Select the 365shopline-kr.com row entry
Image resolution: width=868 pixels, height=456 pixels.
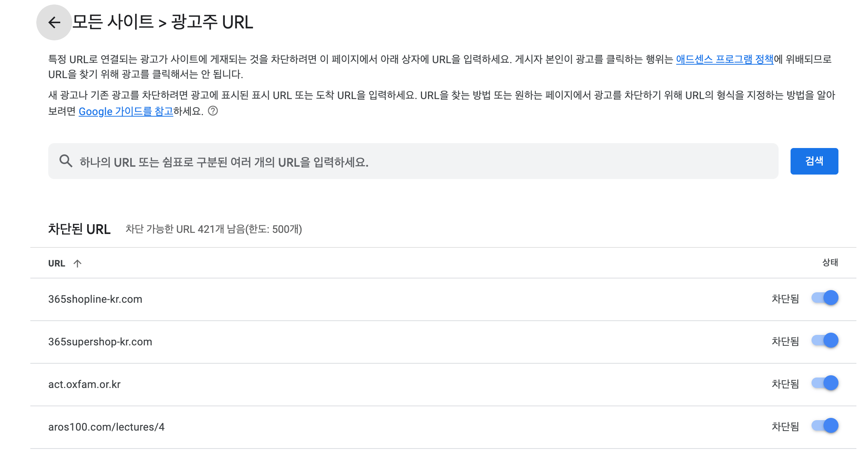point(96,299)
